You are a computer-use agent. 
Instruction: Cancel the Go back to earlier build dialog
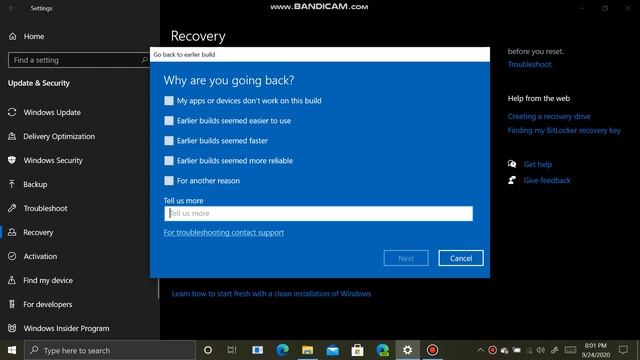point(461,258)
